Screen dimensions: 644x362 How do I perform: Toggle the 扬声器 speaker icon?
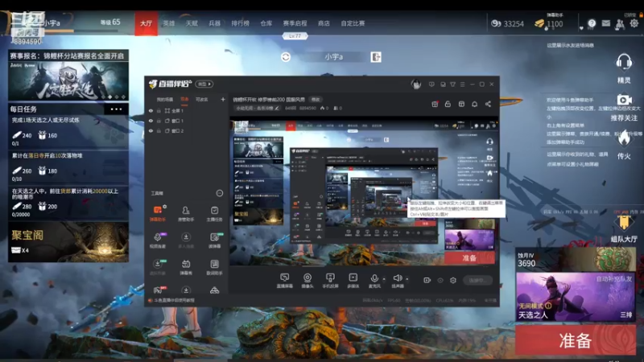pyautogui.click(x=397, y=279)
